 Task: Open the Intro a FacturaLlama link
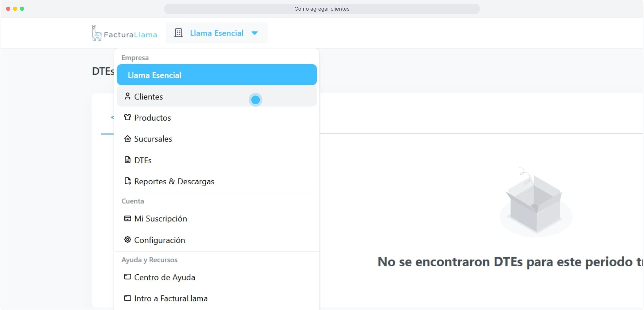171,299
